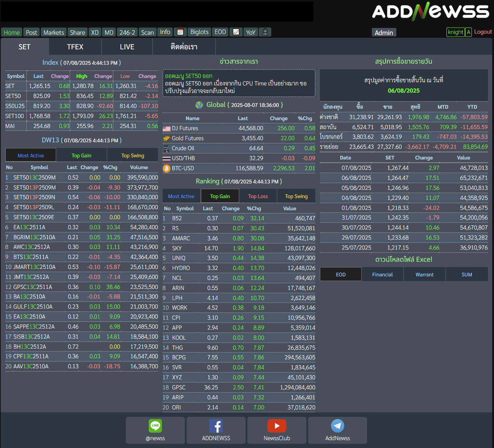Click the Bitcoin icon next to BTC-USD
This screenshot has height=448, width=494.
click(x=167, y=168)
